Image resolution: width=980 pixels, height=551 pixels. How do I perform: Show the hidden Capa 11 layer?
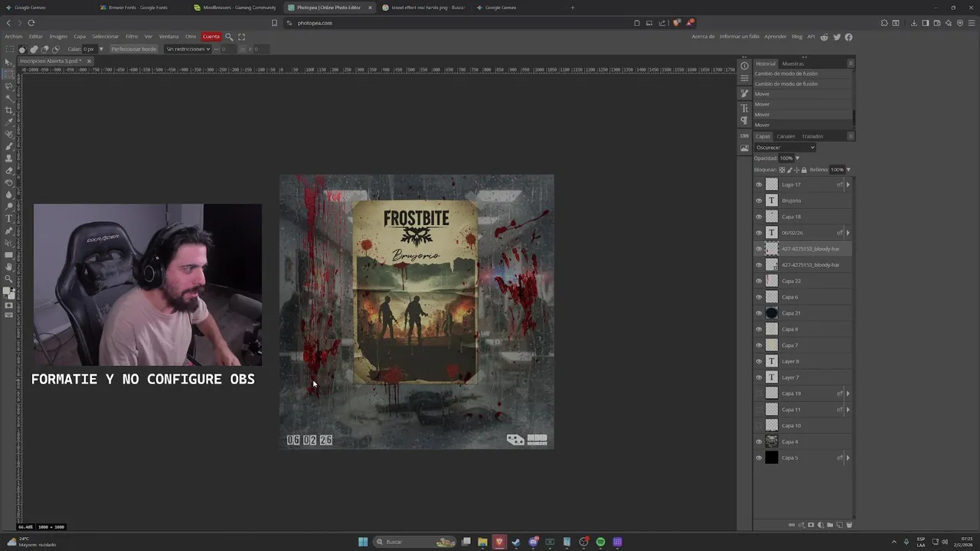[x=759, y=409]
